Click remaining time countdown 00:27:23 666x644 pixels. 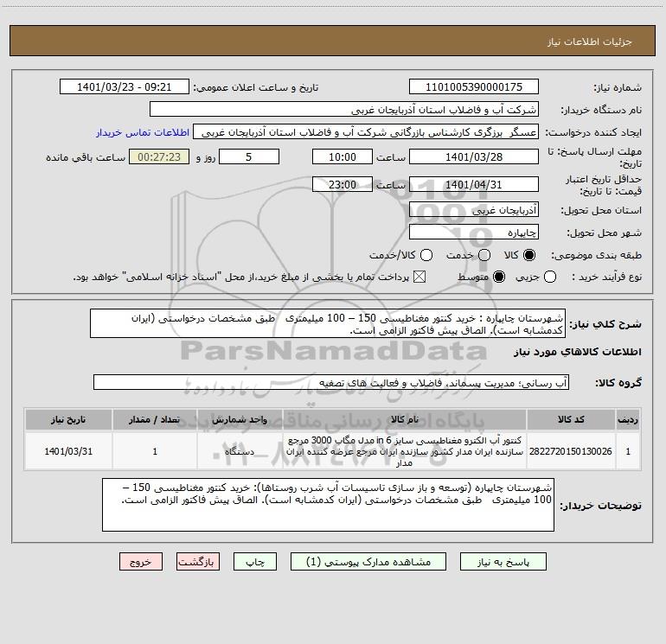[x=159, y=156]
